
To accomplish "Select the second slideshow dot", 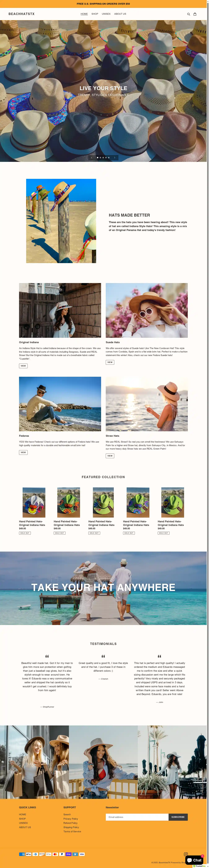I will pos(100,157).
